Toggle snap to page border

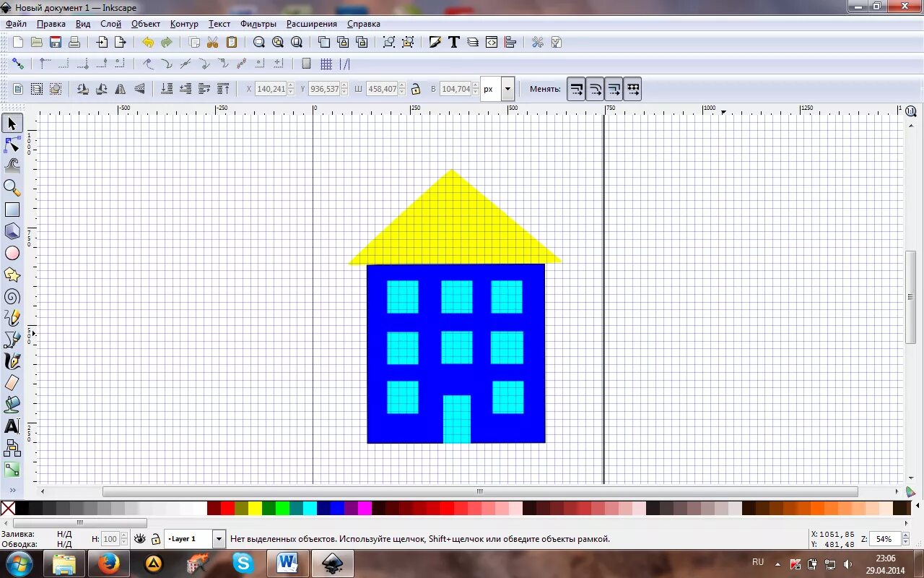[306, 64]
